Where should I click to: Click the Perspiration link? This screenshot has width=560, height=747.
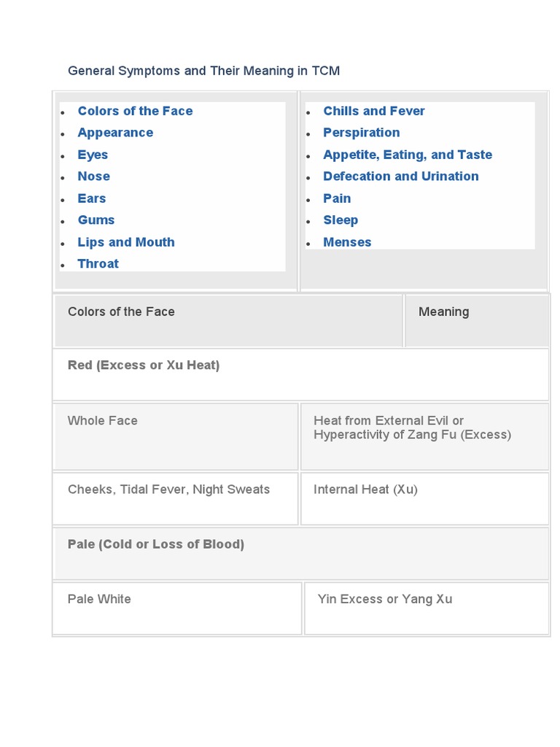pyautogui.click(x=361, y=133)
